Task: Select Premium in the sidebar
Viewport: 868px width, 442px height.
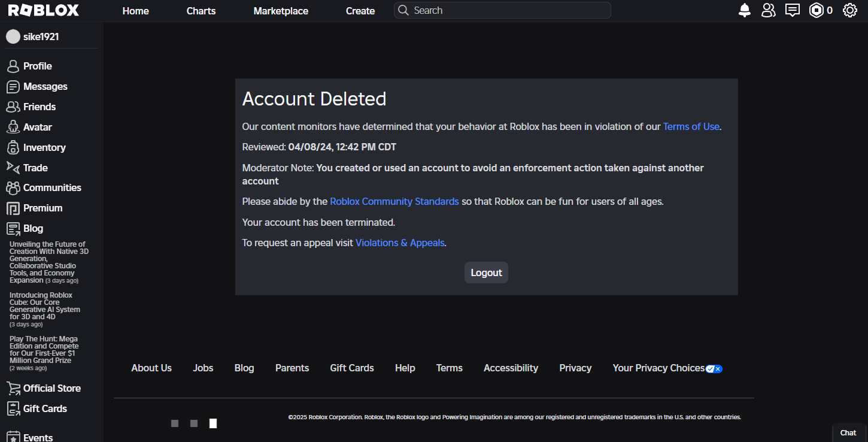Action: pyautogui.click(x=43, y=208)
